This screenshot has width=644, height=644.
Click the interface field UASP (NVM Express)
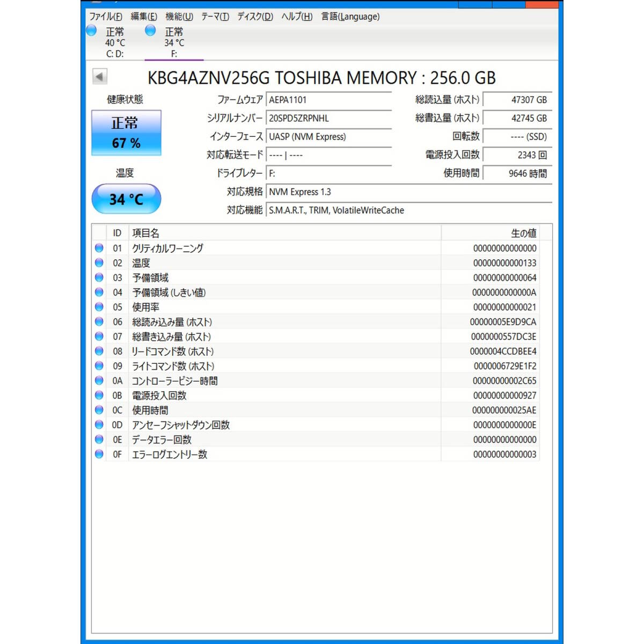[329, 137]
